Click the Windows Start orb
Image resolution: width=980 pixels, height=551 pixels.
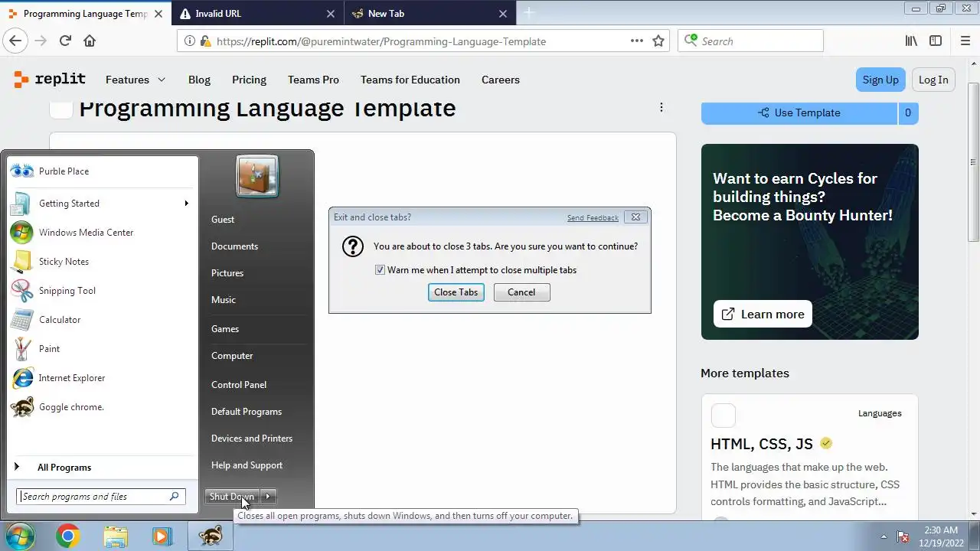[21, 536]
